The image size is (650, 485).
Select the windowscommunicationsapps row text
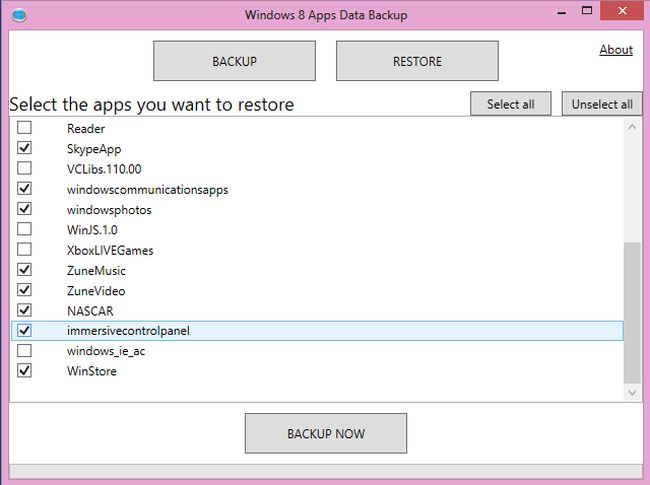pos(148,190)
